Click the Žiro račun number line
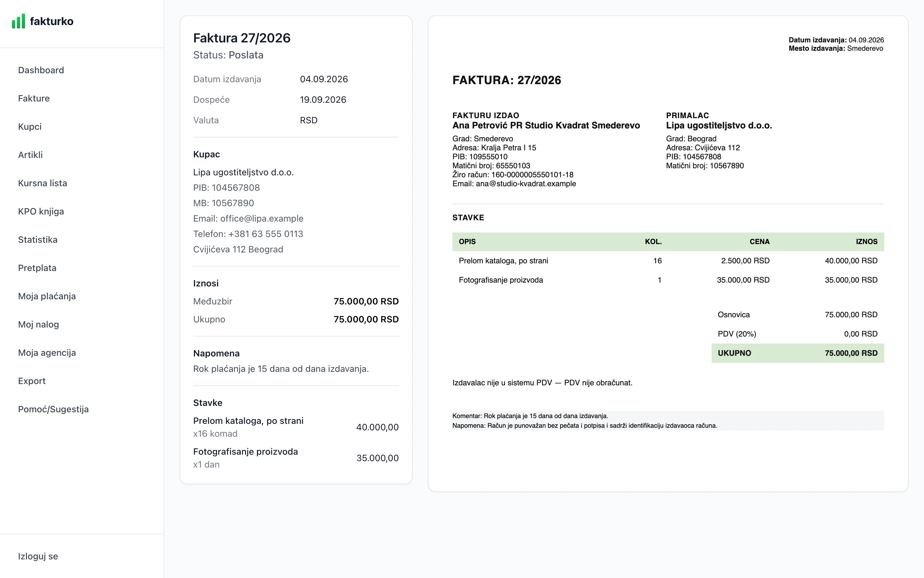Screen dimensions: 924x578 513,175
